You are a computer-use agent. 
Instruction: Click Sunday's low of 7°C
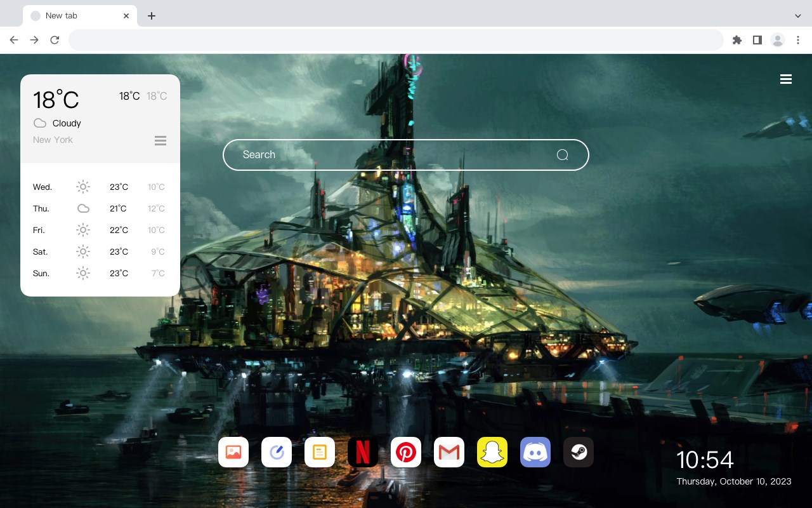(158, 273)
